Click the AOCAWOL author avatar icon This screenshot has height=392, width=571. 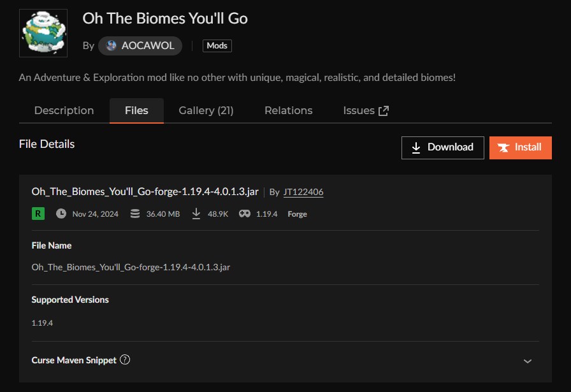point(112,46)
